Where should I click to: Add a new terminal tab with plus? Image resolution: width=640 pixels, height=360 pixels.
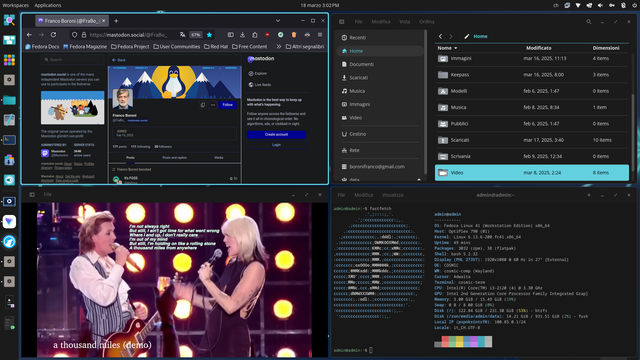tap(589, 195)
